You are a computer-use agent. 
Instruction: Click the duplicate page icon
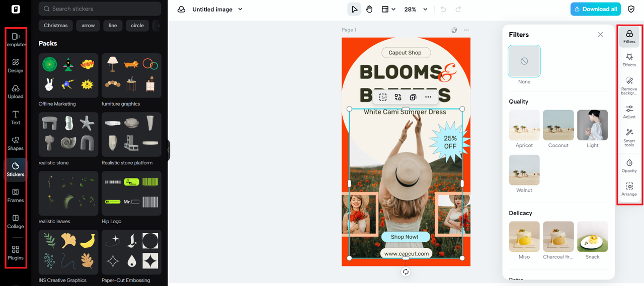[x=454, y=30]
